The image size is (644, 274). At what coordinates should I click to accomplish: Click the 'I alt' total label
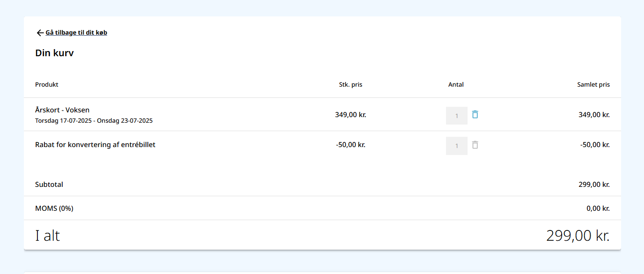48,235
